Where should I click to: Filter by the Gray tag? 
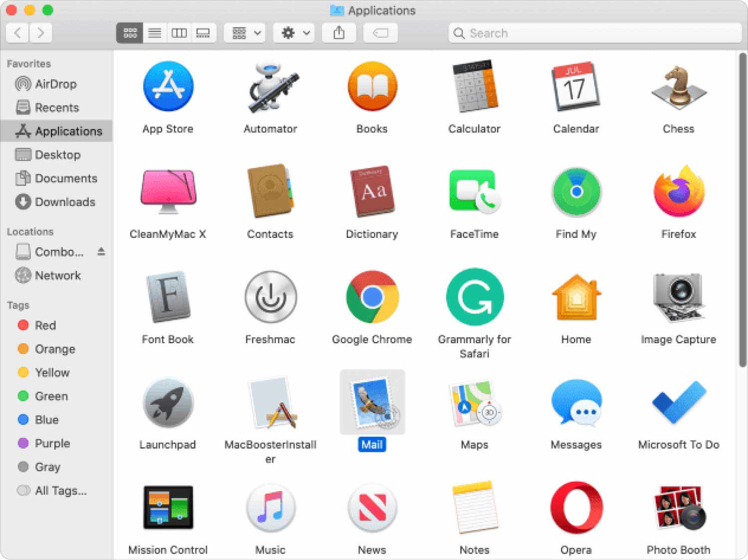pyautogui.click(x=56, y=467)
